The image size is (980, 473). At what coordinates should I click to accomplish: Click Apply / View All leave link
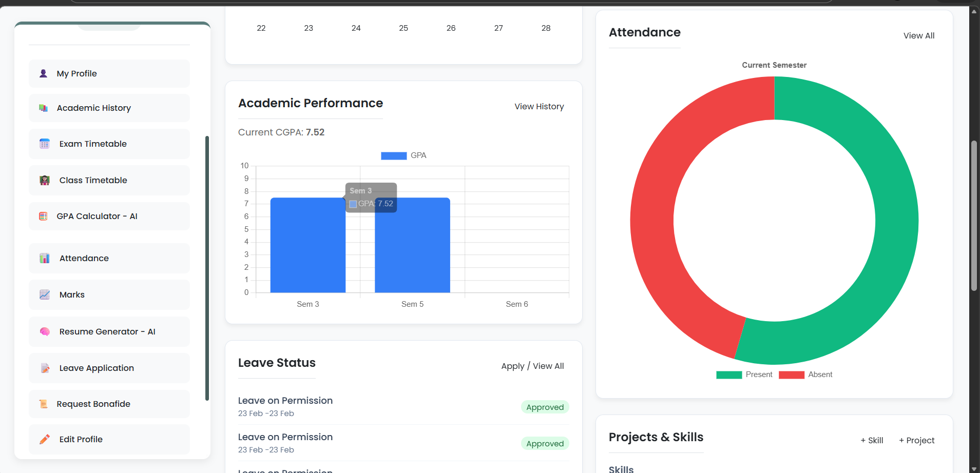532,366
